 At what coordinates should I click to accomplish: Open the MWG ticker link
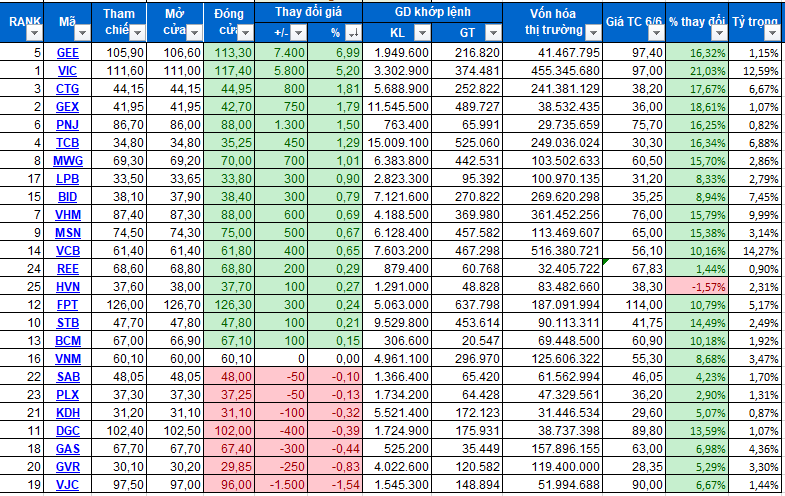(68, 161)
